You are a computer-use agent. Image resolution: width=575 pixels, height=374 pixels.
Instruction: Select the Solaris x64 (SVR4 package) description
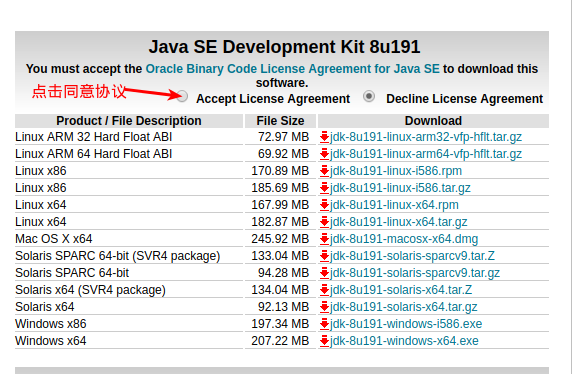[x=90, y=290]
